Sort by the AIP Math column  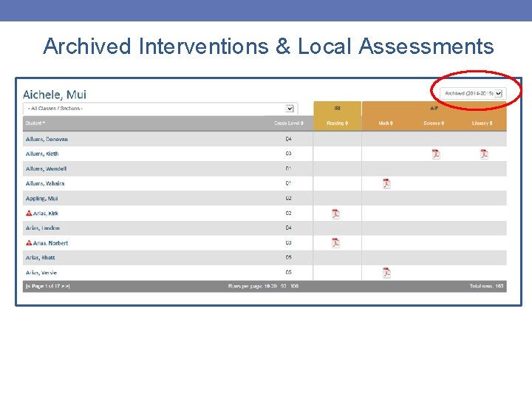[386, 123]
